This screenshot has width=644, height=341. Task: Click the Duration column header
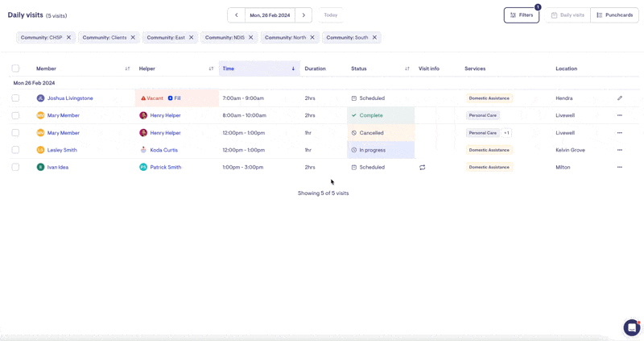coord(315,69)
